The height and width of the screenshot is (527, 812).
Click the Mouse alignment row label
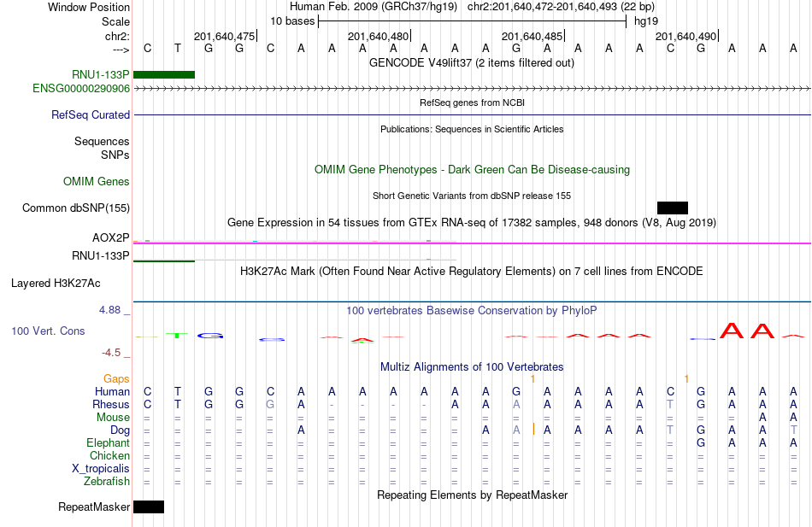click(x=113, y=418)
